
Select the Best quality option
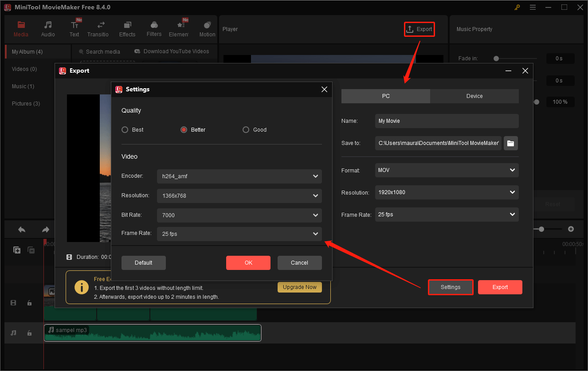coord(125,129)
